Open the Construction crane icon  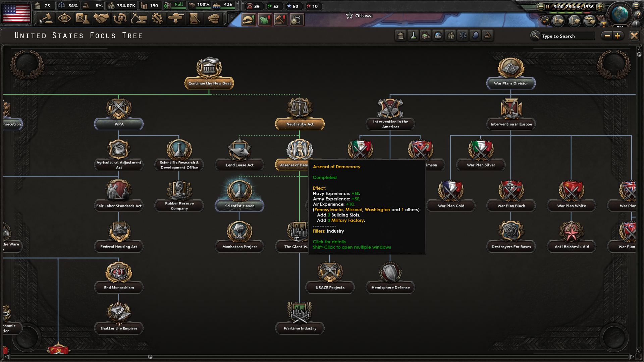click(x=139, y=19)
